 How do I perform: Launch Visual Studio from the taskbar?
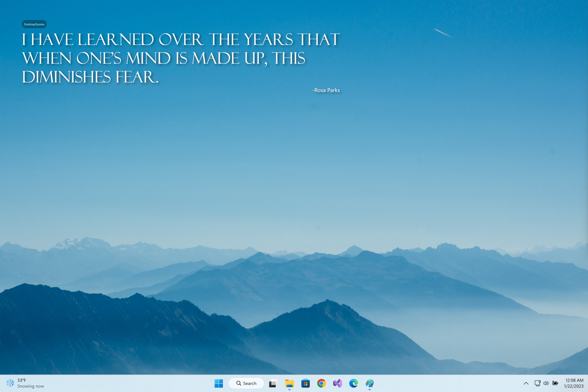pyautogui.click(x=337, y=383)
